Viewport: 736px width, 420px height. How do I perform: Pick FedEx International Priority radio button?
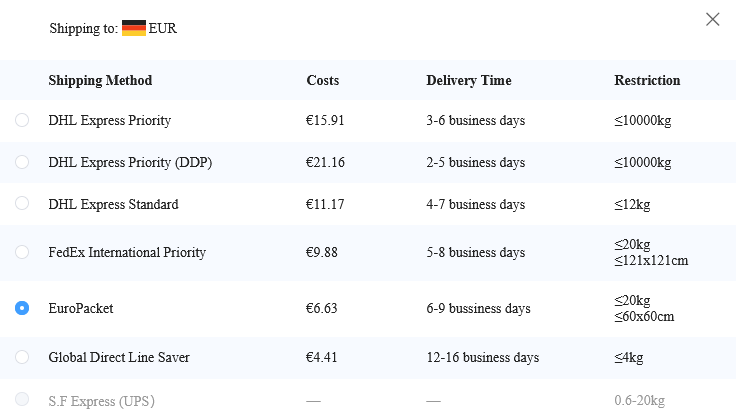coord(22,252)
